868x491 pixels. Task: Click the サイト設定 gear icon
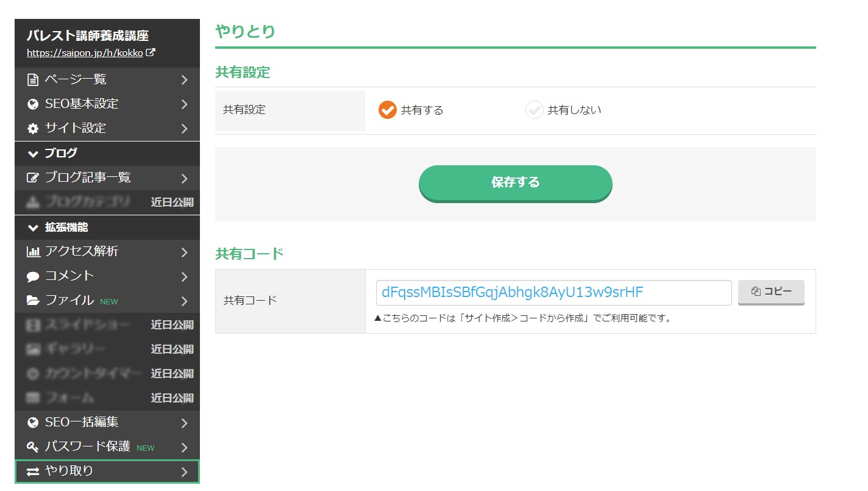pos(33,129)
